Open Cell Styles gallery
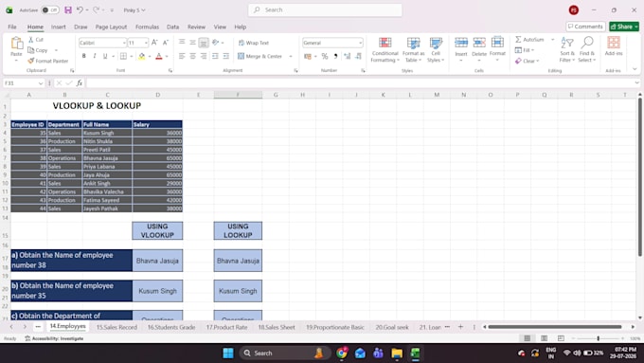Screen dimensions: 644x363 point(436,49)
